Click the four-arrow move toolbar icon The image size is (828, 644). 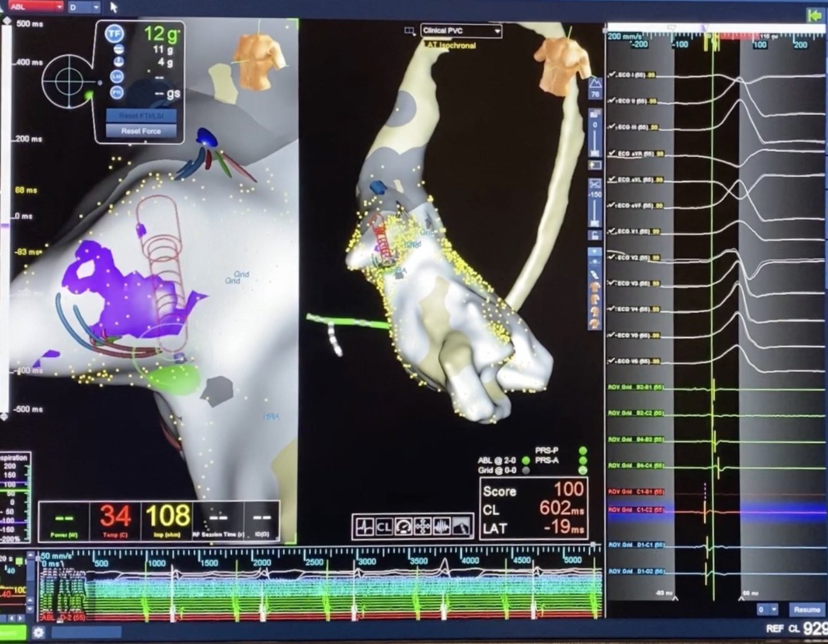(x=423, y=526)
